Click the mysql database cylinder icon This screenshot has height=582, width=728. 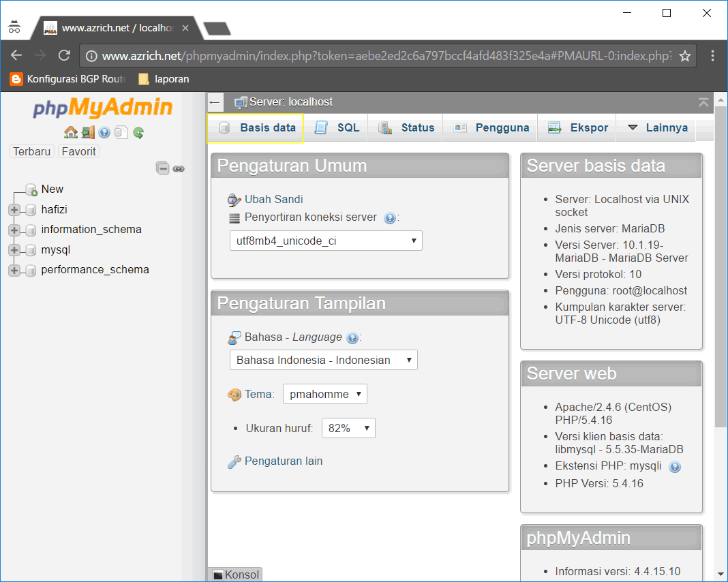[31, 250]
